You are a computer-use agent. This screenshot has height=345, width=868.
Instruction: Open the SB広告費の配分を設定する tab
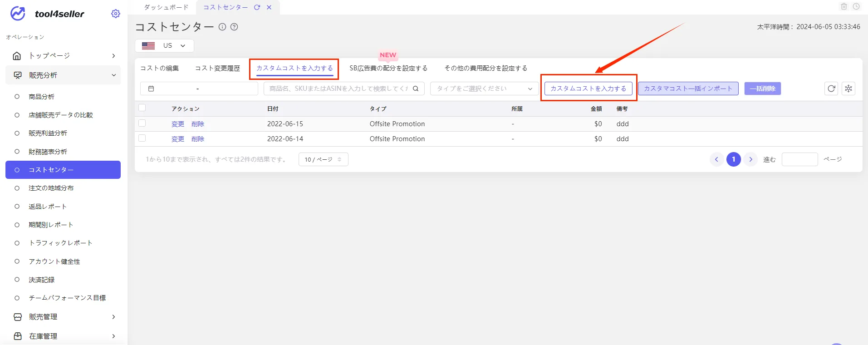point(388,68)
